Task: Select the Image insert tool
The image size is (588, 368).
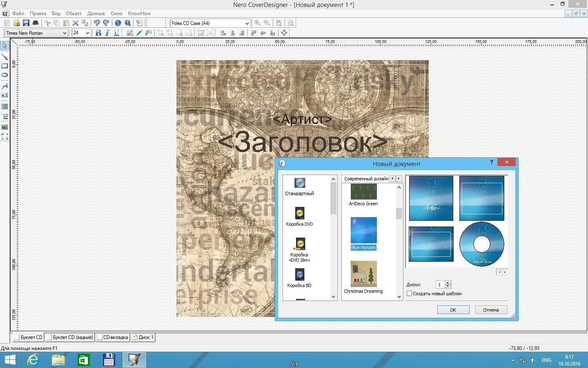Action: [x=4, y=127]
